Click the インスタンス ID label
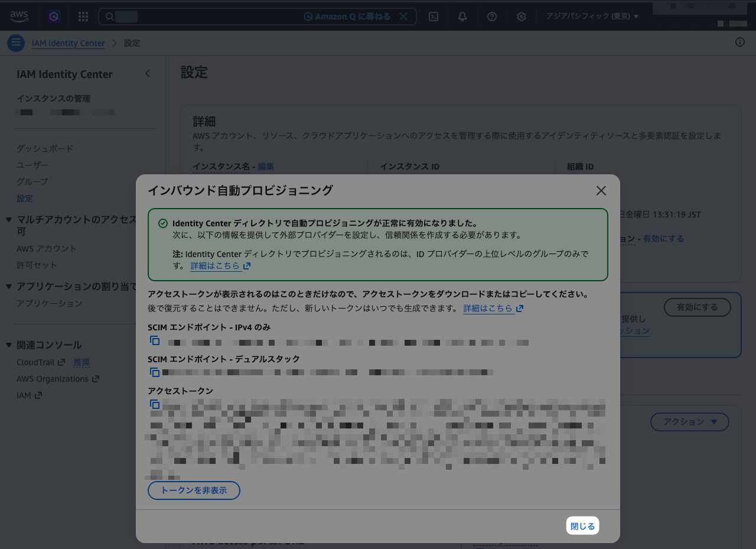The width and height of the screenshot is (756, 549). pos(409,167)
